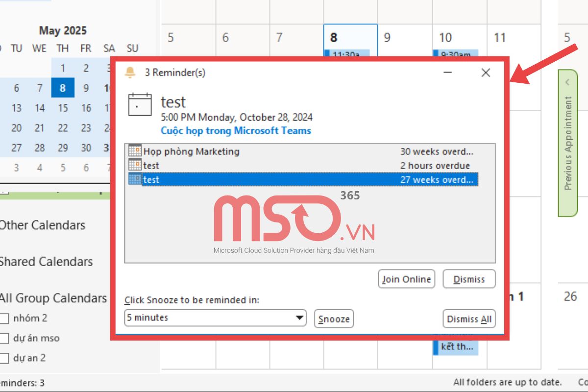Click the May 2025 month header
The image size is (588, 392).
point(63,30)
